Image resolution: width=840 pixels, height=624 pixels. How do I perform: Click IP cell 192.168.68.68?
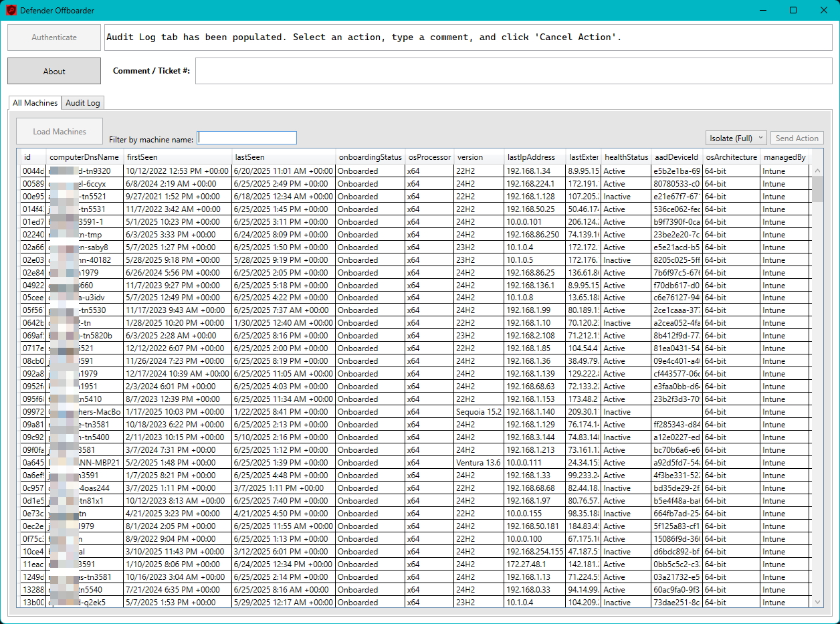pyautogui.click(x=535, y=488)
